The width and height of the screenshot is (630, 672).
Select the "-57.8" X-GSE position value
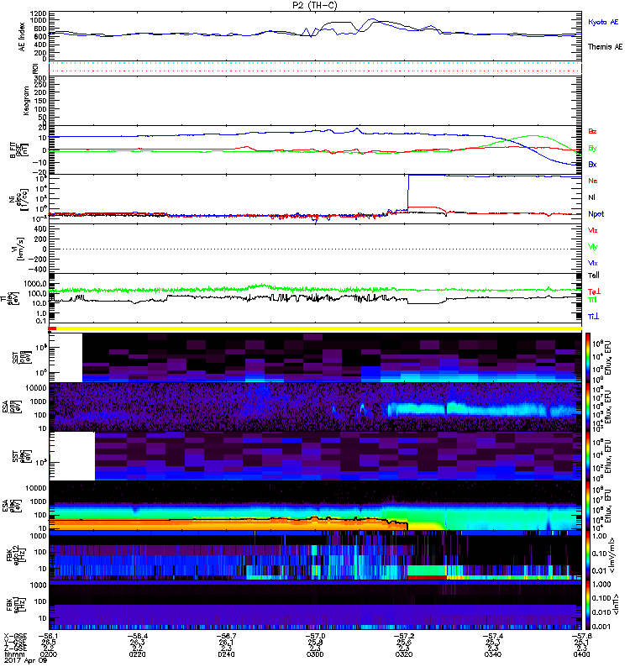point(581,637)
